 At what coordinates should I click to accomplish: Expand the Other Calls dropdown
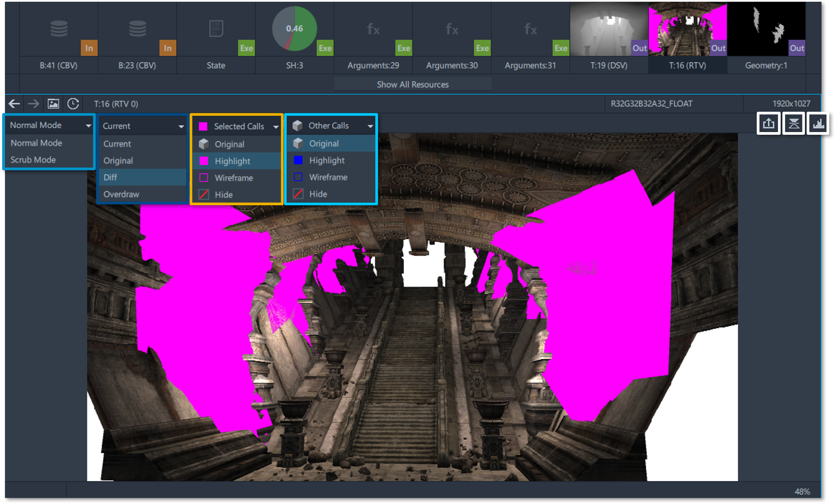(x=331, y=126)
